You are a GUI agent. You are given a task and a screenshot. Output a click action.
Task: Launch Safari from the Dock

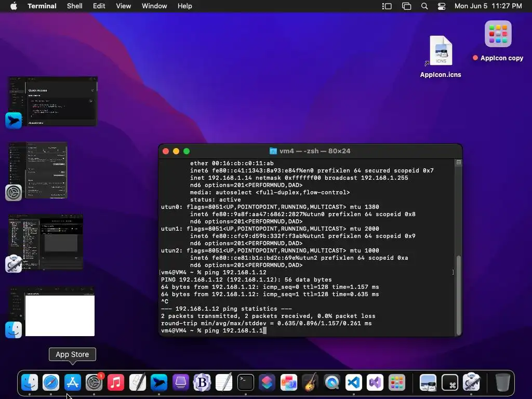pos(51,382)
